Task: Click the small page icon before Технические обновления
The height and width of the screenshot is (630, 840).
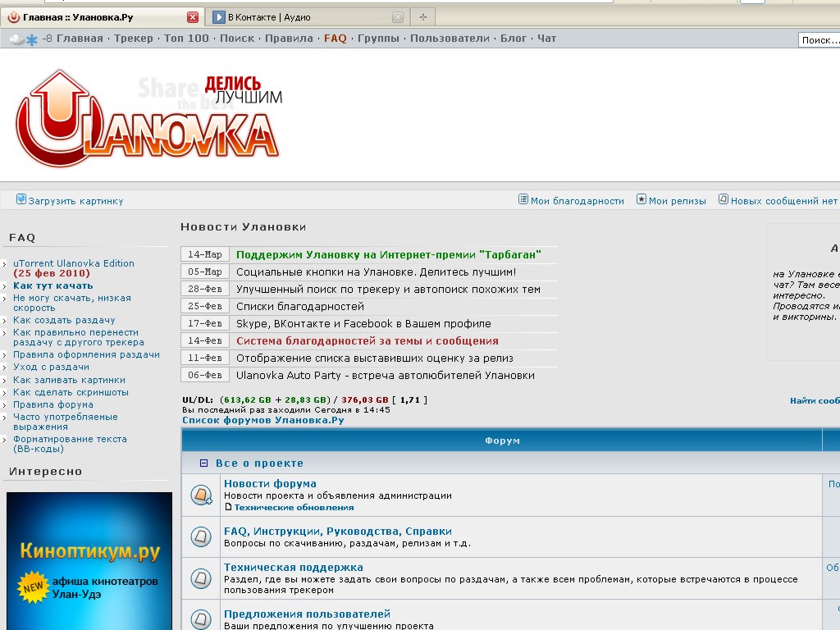Action: (x=229, y=507)
